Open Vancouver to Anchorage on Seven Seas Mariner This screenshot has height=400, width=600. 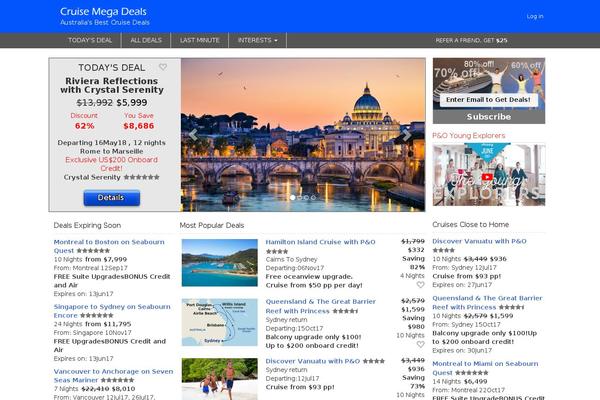coord(113,376)
